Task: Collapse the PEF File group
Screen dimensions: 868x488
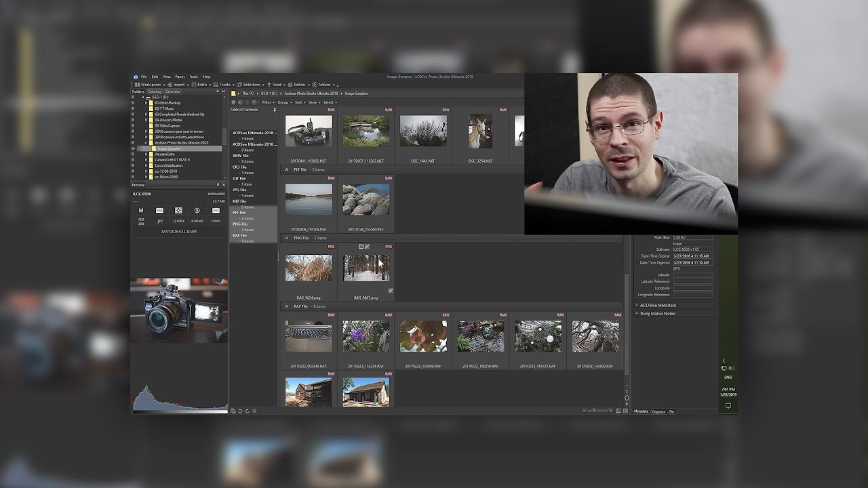Action: tap(287, 169)
